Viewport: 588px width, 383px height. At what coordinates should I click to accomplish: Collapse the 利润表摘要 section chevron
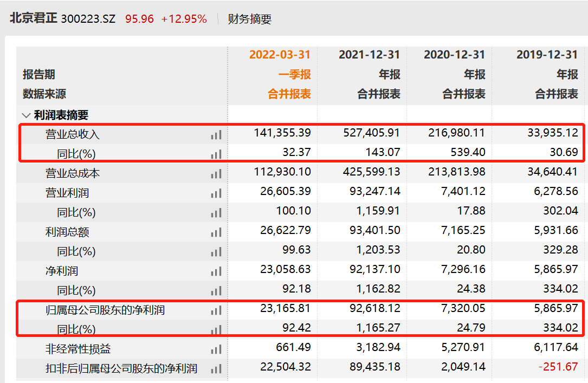click(26, 115)
